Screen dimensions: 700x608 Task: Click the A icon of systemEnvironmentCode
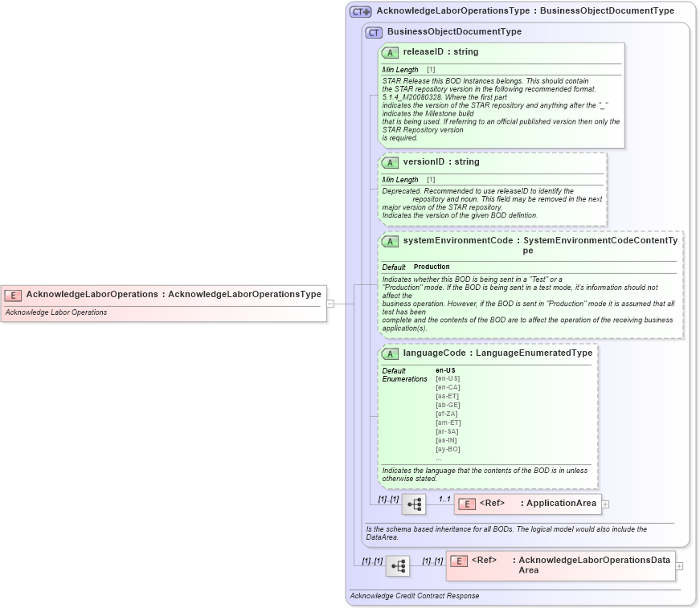(390, 240)
